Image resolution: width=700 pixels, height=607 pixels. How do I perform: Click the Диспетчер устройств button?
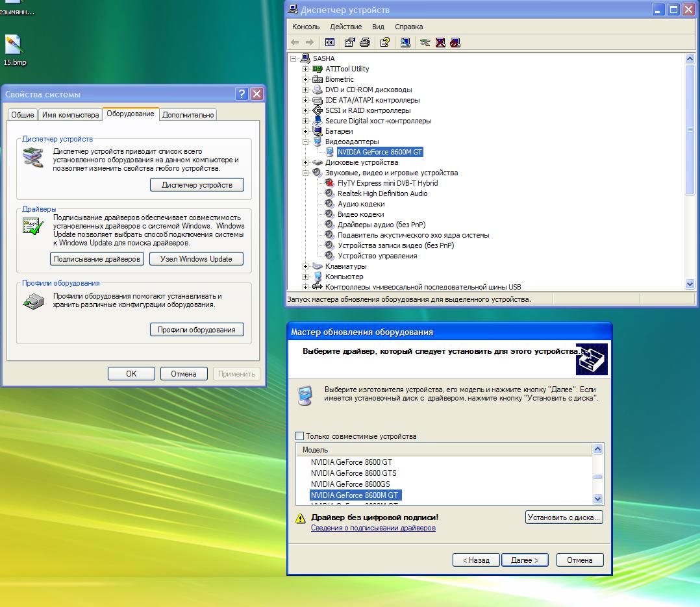(x=197, y=185)
